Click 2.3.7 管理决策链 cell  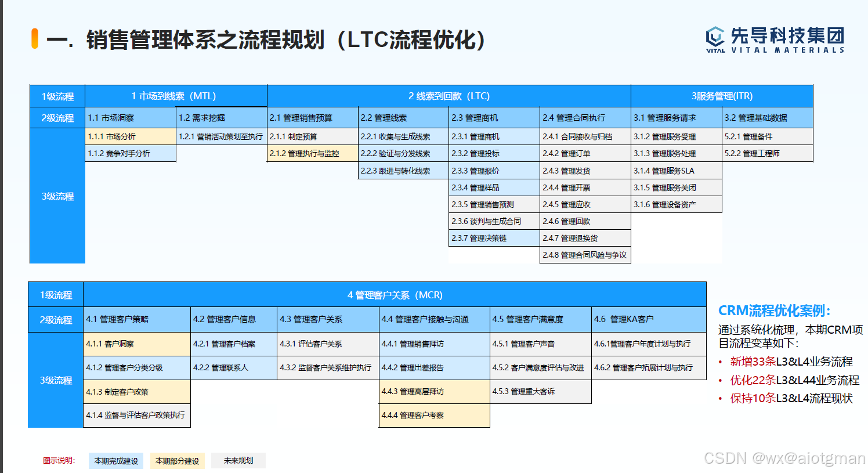point(495,238)
